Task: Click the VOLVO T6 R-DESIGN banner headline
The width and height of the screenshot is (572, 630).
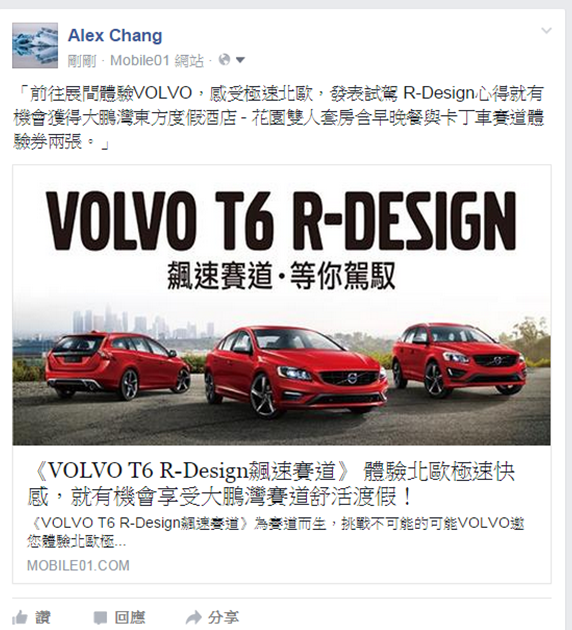Action: pos(281,222)
